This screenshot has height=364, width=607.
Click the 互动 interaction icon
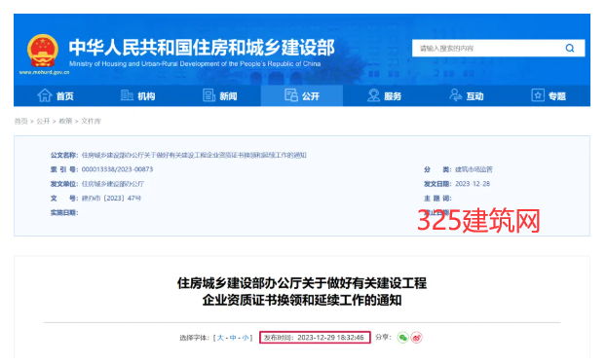coord(456,94)
